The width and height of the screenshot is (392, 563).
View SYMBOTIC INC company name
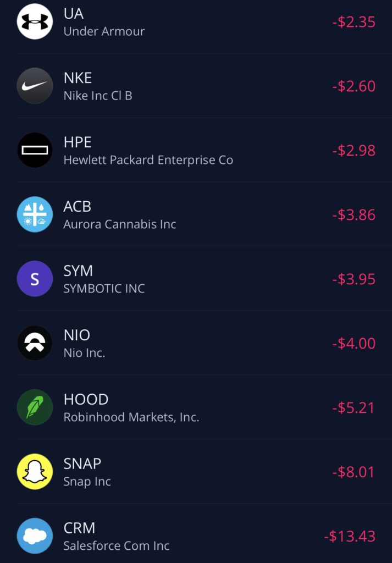click(x=104, y=289)
